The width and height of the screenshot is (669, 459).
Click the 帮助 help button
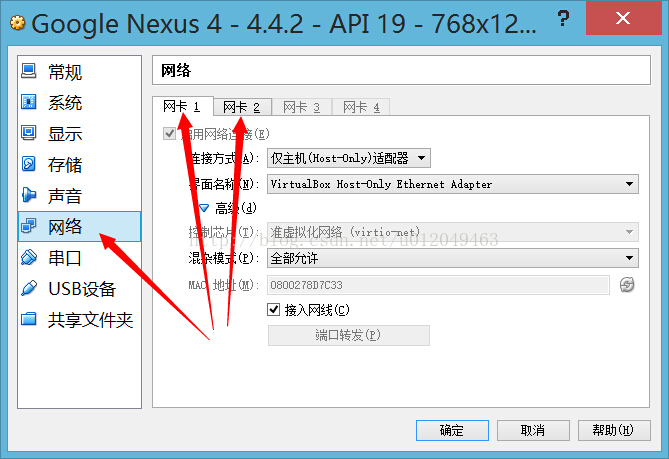pos(614,430)
